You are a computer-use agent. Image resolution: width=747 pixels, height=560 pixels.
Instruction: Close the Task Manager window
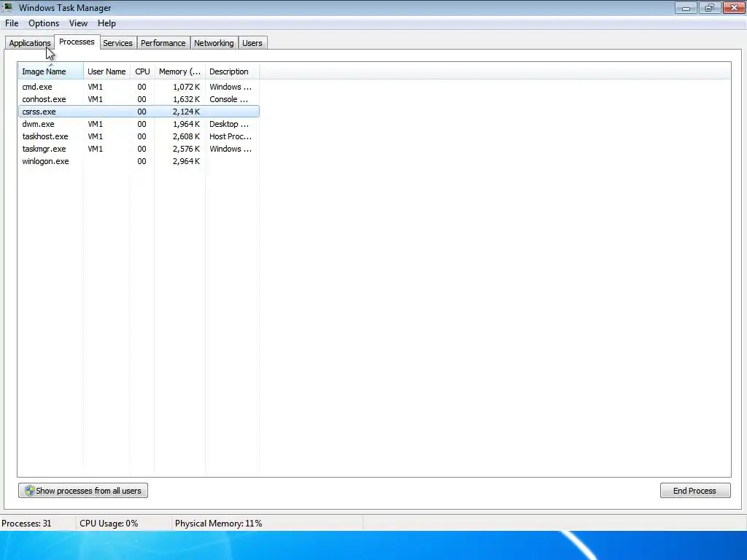pos(734,7)
